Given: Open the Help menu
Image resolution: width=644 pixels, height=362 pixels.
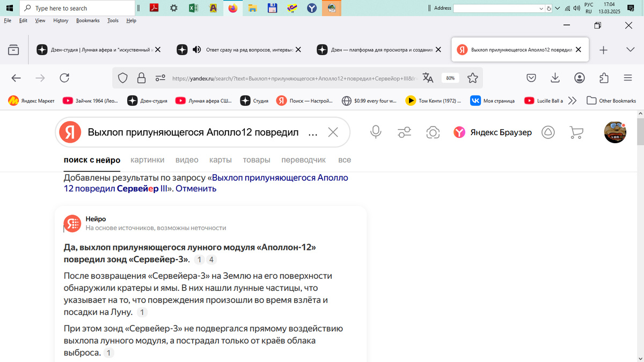Looking at the screenshot, I should click(x=131, y=20).
